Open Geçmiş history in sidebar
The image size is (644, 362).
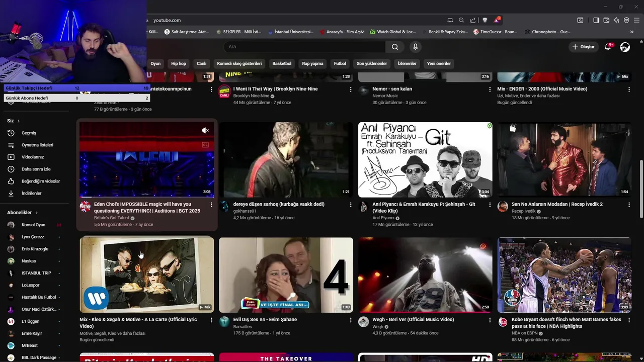(x=29, y=133)
